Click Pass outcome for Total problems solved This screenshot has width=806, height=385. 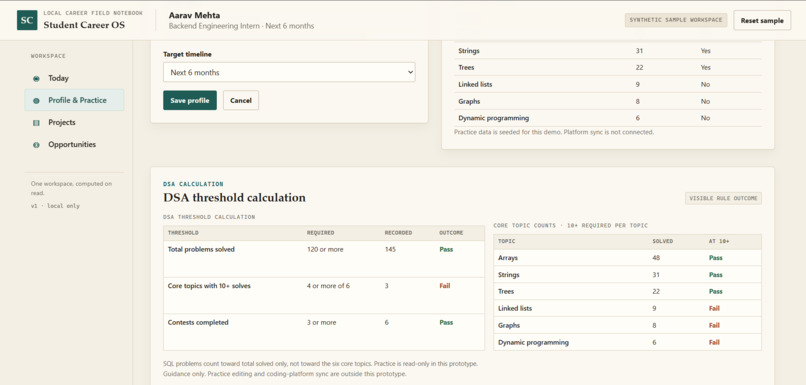[446, 249]
